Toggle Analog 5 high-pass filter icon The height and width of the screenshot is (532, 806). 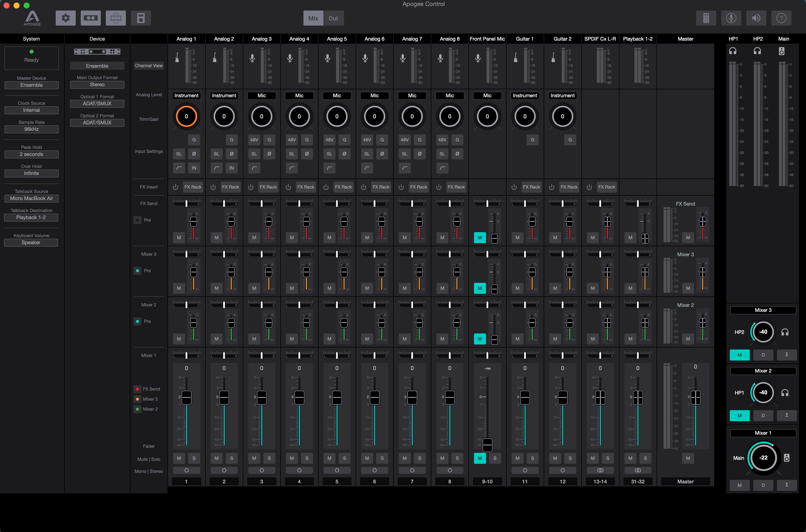pos(329,168)
